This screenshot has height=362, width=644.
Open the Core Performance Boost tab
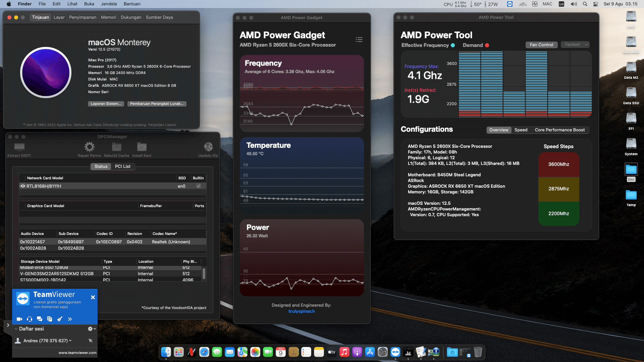(x=559, y=130)
